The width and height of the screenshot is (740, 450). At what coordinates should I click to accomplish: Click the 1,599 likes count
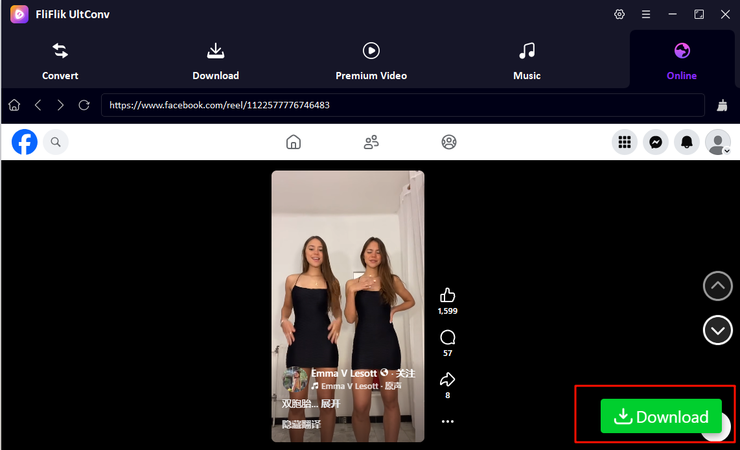click(x=447, y=311)
